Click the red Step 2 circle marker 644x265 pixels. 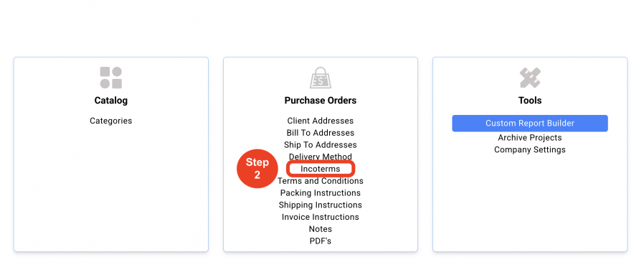click(257, 169)
